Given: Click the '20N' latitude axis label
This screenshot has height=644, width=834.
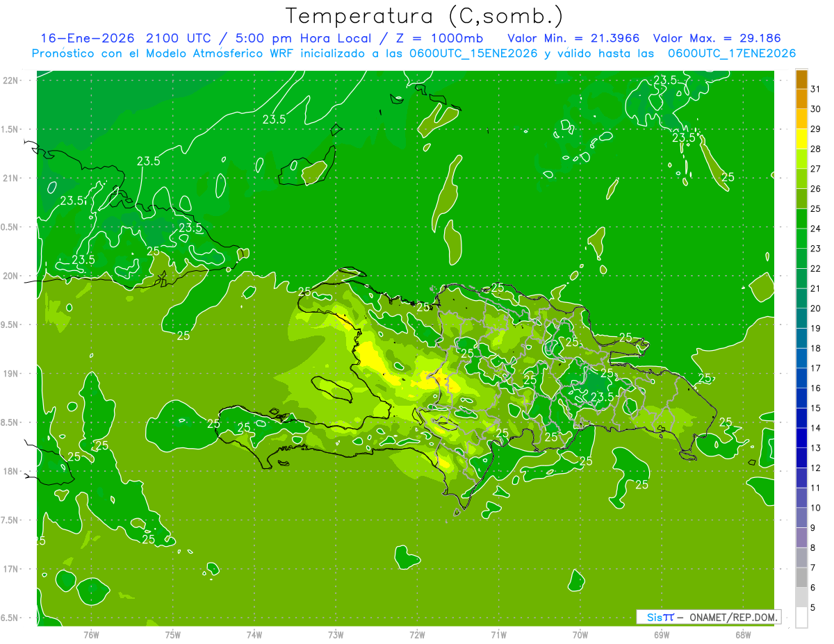Looking at the screenshot, I should [x=11, y=276].
